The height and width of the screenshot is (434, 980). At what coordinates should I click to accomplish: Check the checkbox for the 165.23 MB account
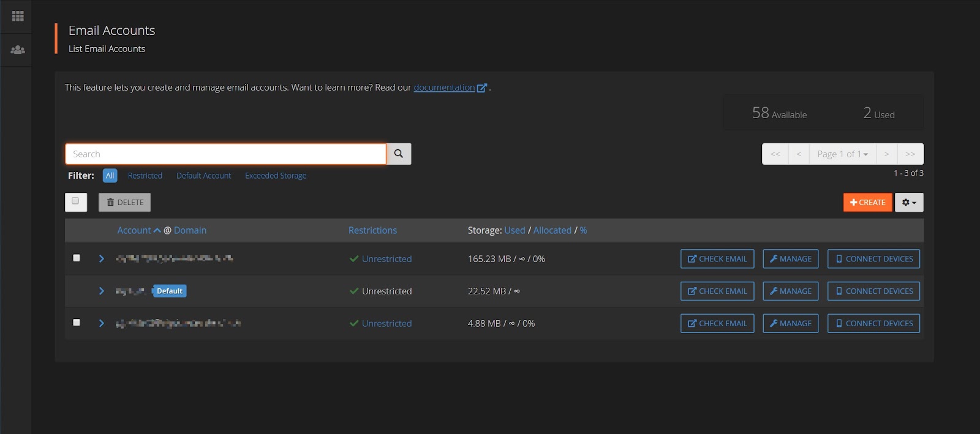pos(77,258)
